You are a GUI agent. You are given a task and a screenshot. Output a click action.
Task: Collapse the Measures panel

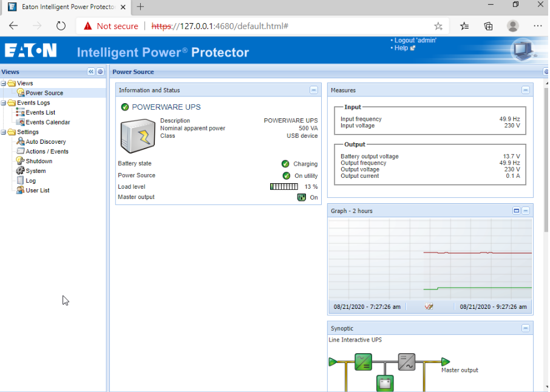(526, 90)
